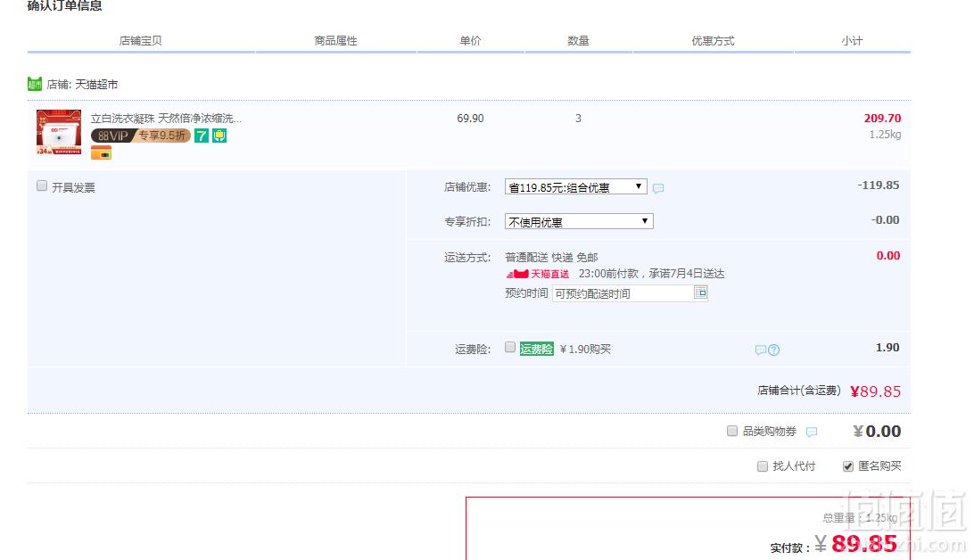Click the green shield guarantee icon
The image size is (974, 560).
pyautogui.click(x=219, y=136)
